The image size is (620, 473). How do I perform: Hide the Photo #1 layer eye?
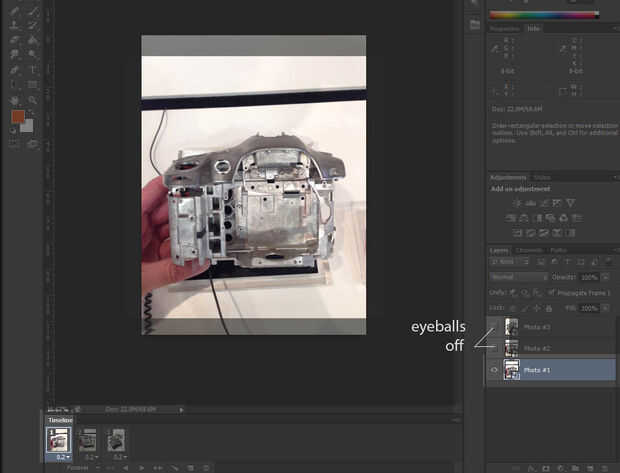[x=494, y=370]
